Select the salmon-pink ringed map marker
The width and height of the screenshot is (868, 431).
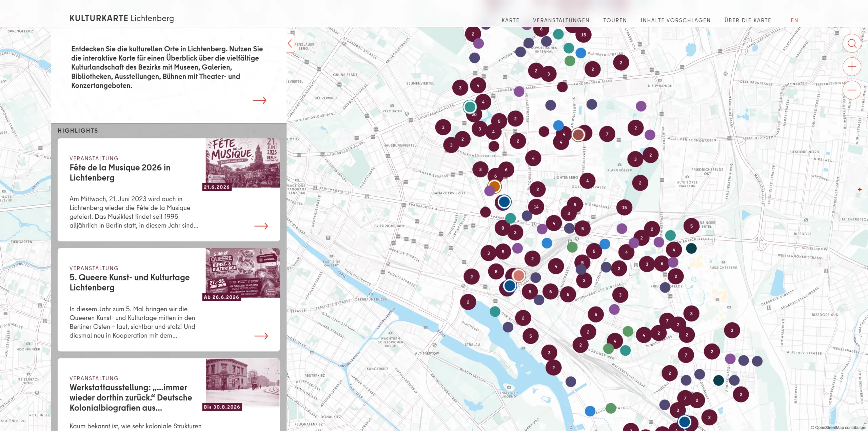click(518, 276)
